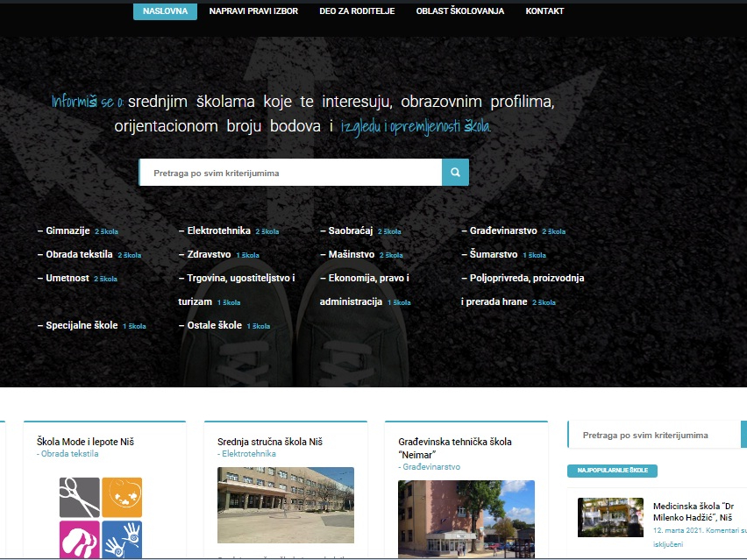This screenshot has height=560, width=747.
Task: Focus the main Pretraga po svim kriterijumima field
Action: pyautogui.click(x=290, y=173)
